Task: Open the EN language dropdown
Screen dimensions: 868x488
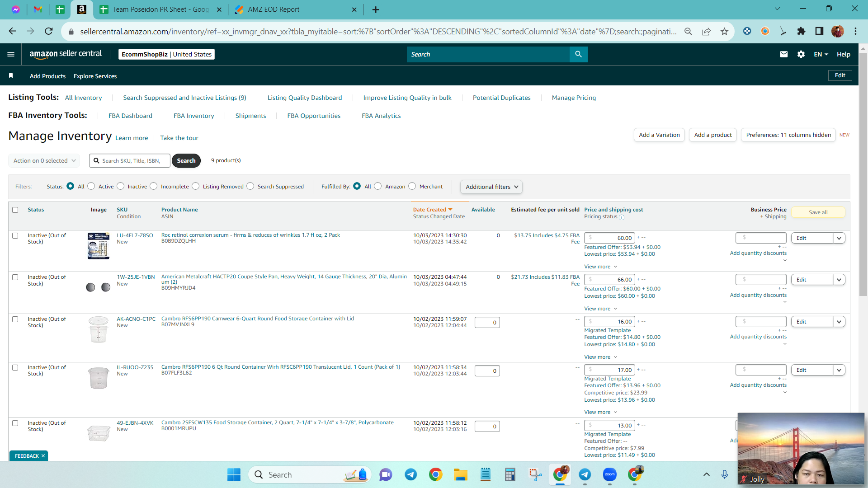Action: point(821,54)
